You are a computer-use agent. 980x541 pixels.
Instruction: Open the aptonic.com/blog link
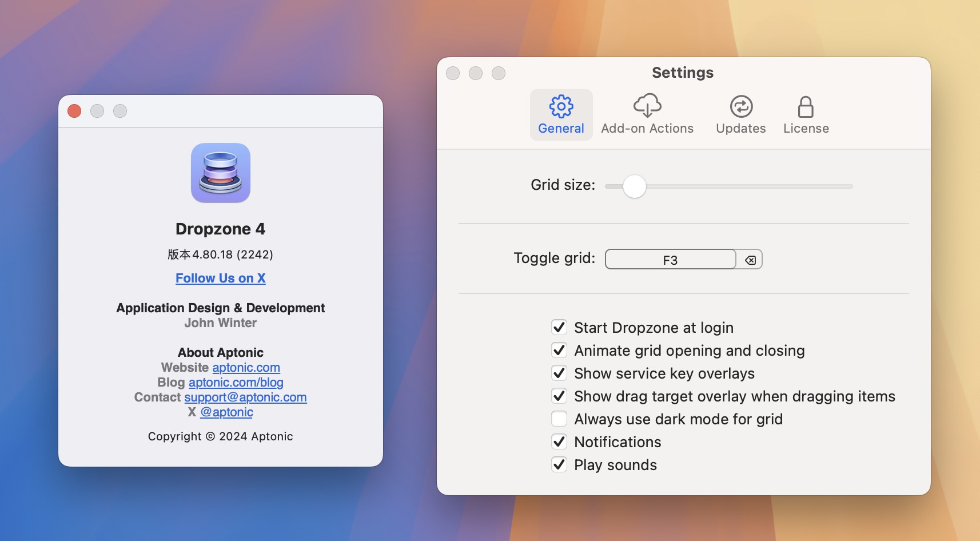pyautogui.click(x=236, y=383)
